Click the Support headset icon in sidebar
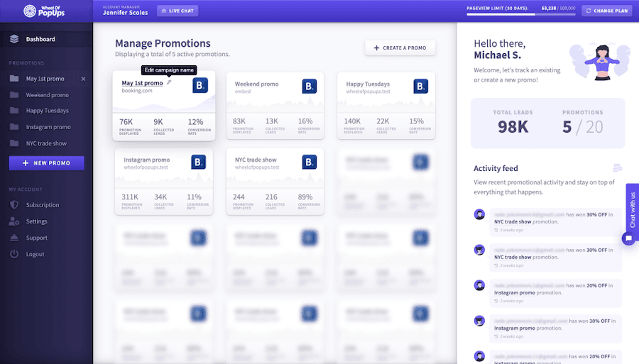The width and height of the screenshot is (639, 364). pos(14,238)
